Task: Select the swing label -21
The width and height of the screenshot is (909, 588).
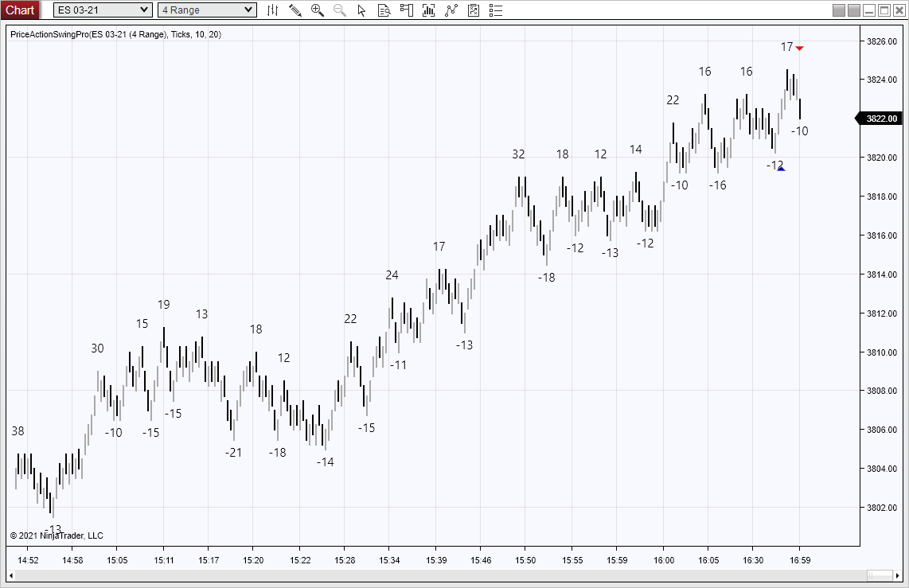Action: (x=234, y=453)
